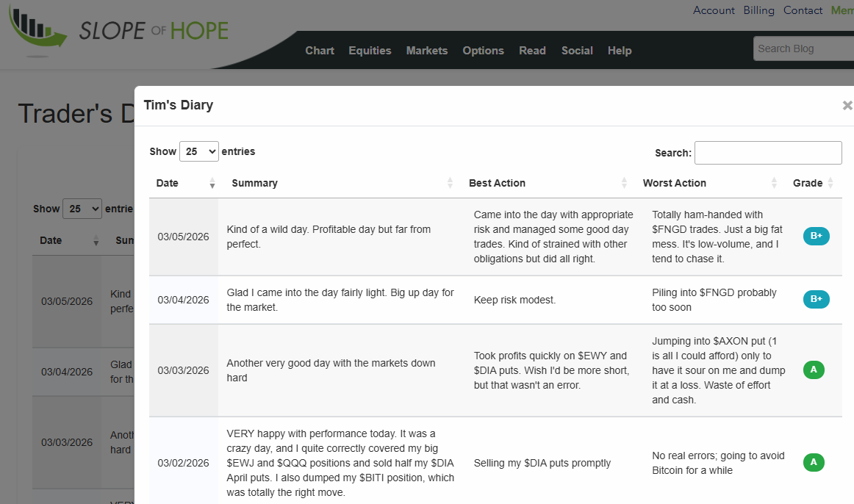Sort by Worst Action column arrows

[x=774, y=183]
